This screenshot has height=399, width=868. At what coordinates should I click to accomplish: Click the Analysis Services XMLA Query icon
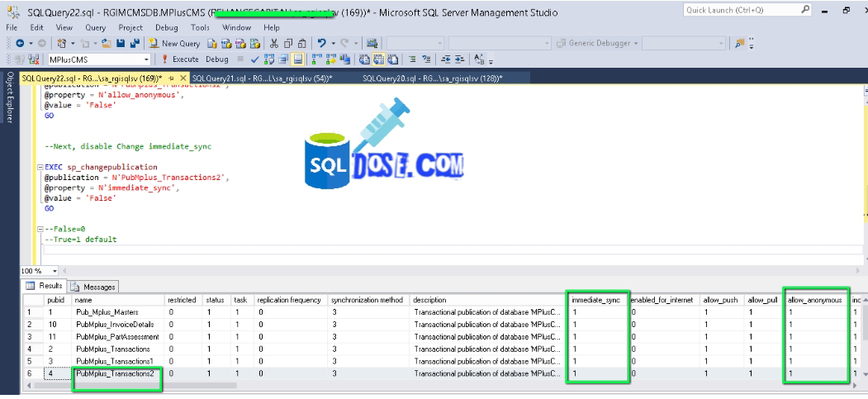point(254,43)
